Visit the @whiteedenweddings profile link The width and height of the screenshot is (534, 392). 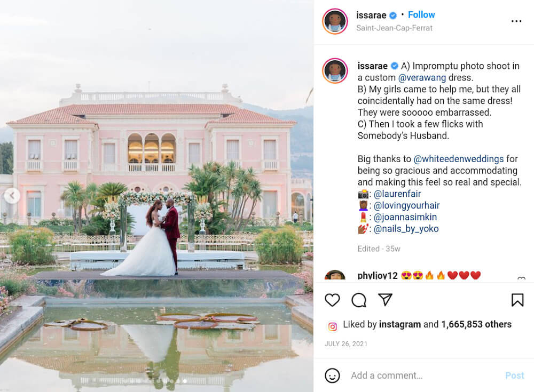(458, 159)
